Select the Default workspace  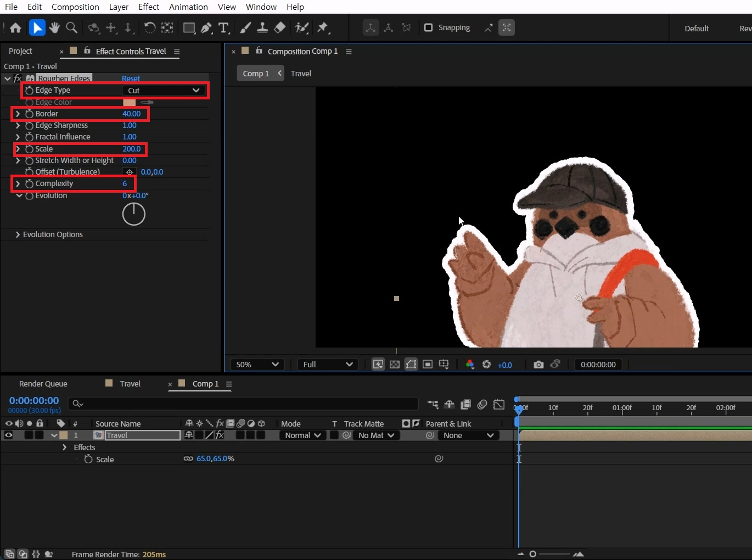pyautogui.click(x=697, y=29)
